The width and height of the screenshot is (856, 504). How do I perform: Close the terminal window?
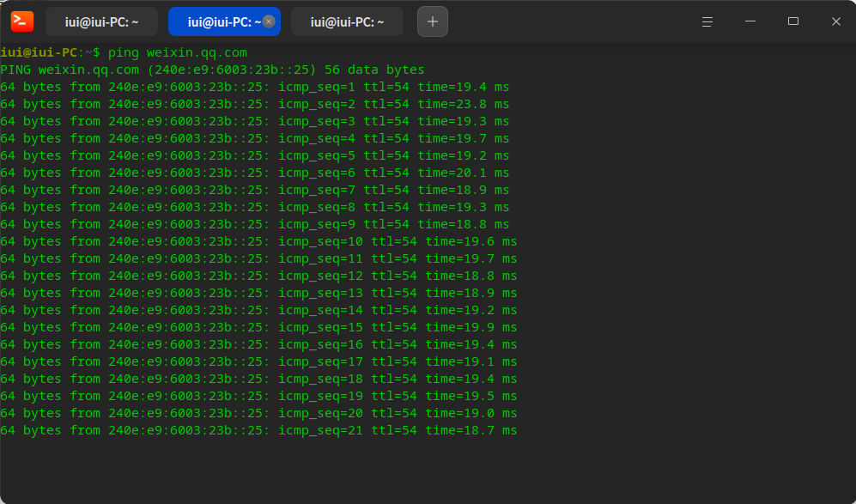pyautogui.click(x=835, y=21)
